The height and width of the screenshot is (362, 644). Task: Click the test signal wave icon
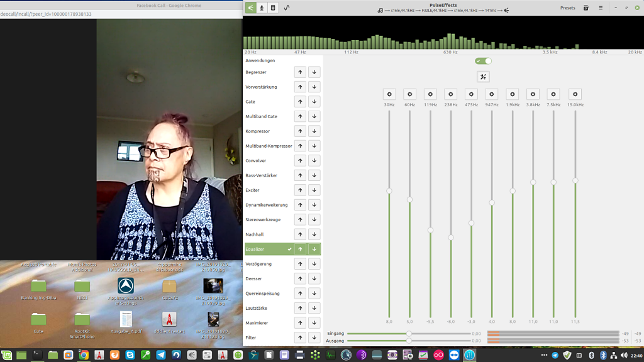pyautogui.click(x=287, y=8)
